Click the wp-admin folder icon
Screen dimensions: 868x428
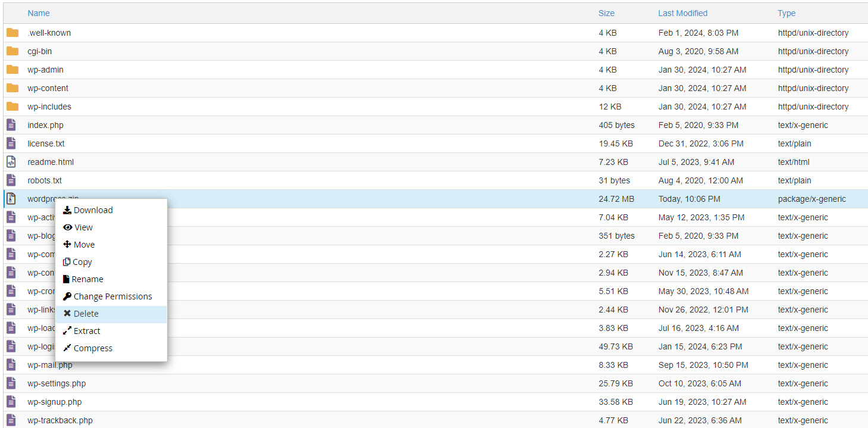click(12, 70)
